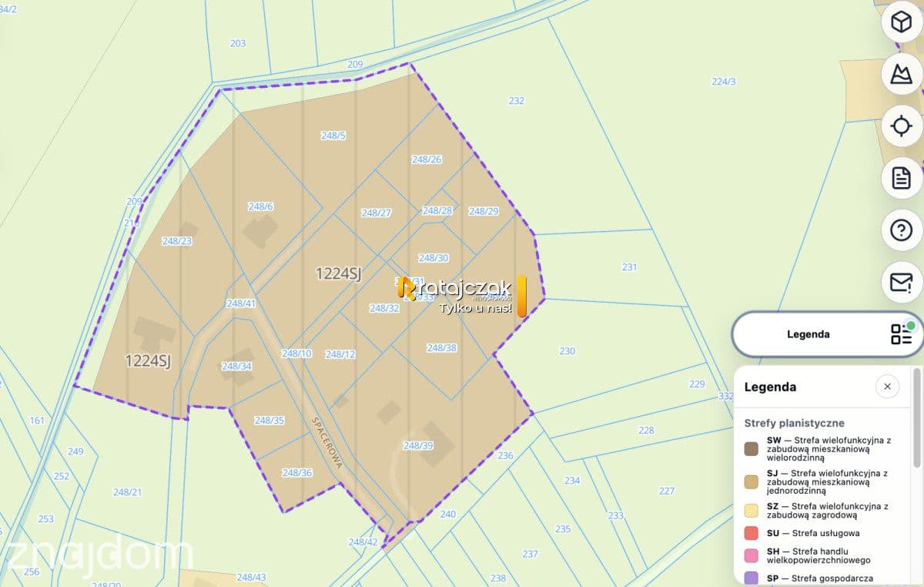The height and width of the screenshot is (587, 924).
Task: Click the Legenda button
Action: pos(828,334)
